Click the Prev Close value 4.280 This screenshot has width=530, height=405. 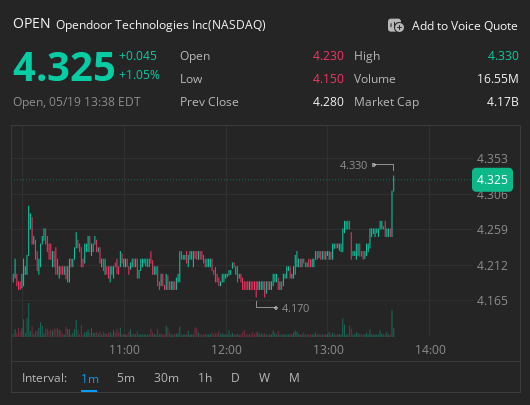point(328,102)
